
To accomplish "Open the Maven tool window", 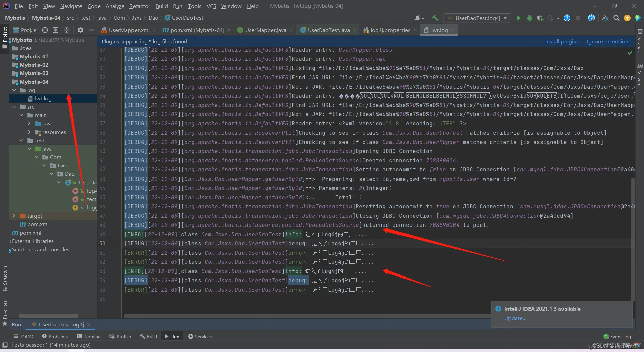I will pos(639,74).
